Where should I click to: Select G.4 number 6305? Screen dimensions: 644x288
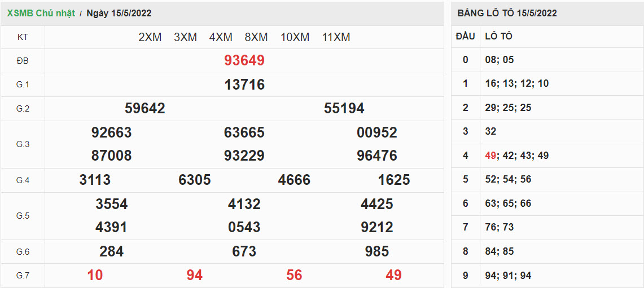pyautogui.click(x=194, y=180)
